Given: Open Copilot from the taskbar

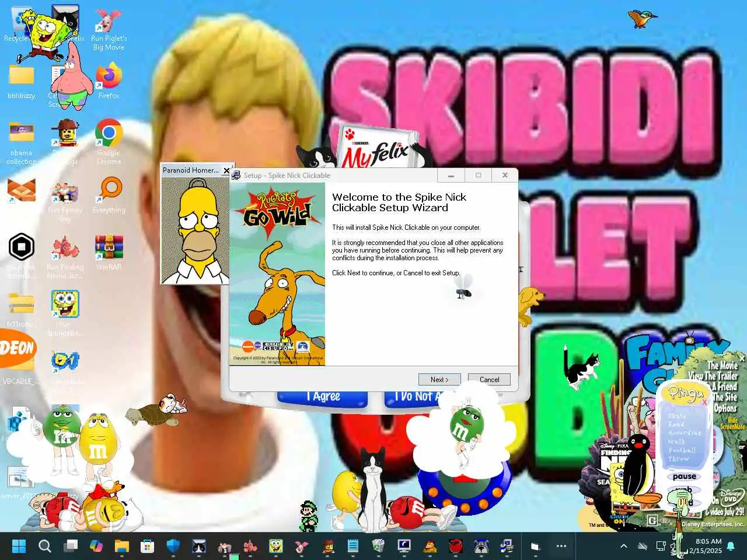Looking at the screenshot, I should (96, 547).
